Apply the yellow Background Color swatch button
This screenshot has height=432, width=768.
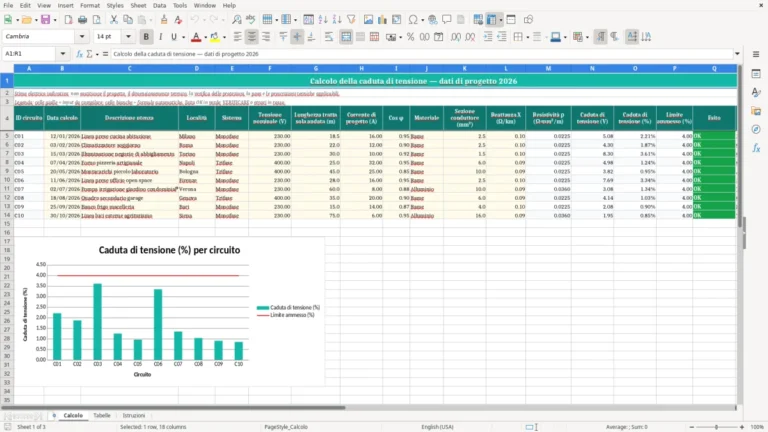point(215,37)
